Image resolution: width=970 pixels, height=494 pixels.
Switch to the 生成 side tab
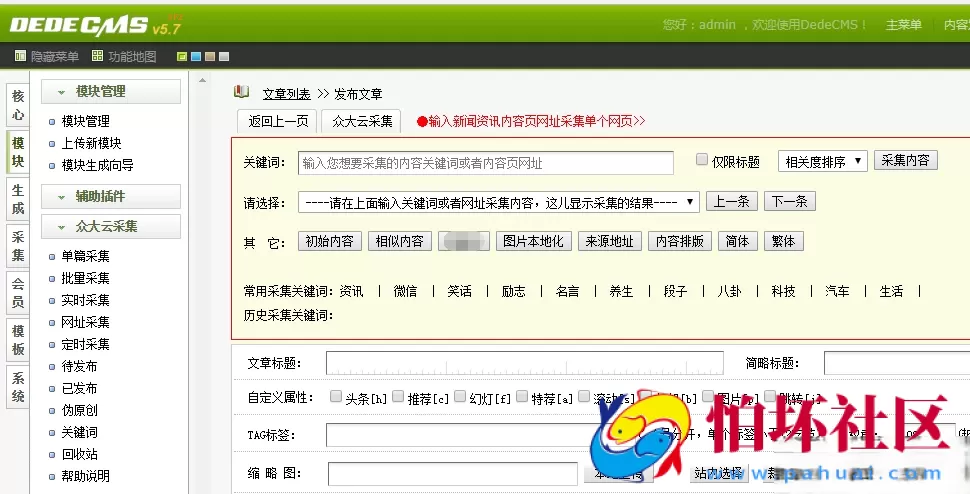18,199
